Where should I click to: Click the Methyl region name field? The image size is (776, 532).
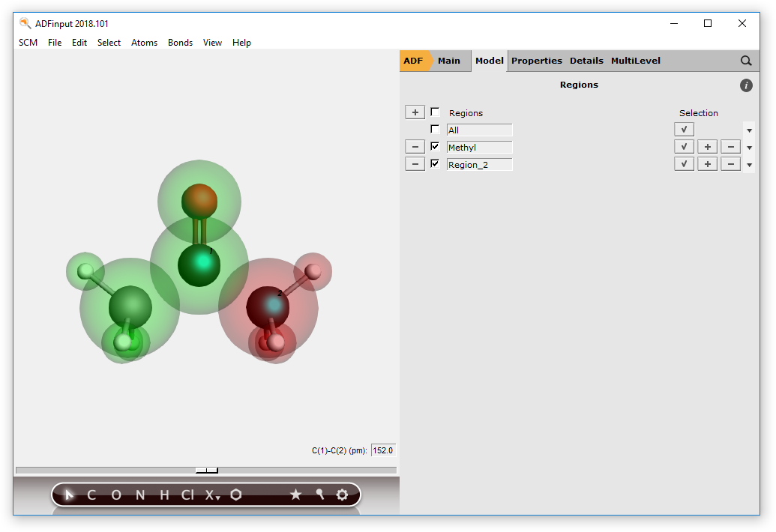pyautogui.click(x=479, y=148)
